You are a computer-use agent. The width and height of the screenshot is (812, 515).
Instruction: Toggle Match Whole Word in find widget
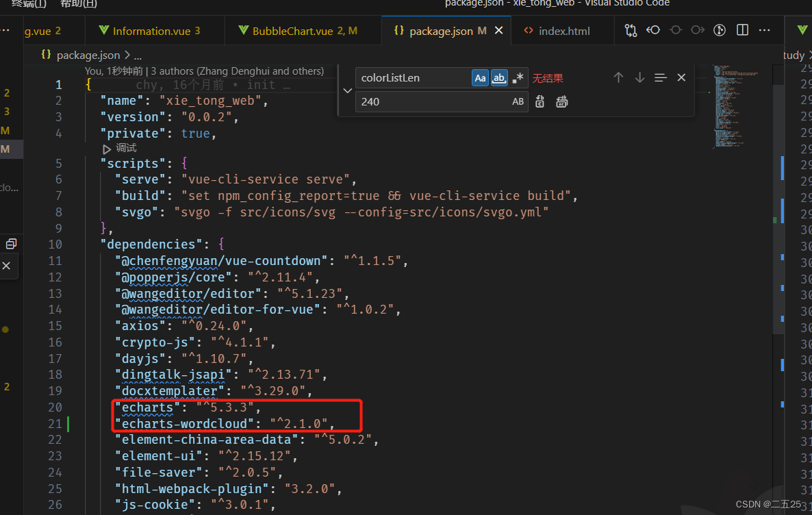[x=498, y=77]
